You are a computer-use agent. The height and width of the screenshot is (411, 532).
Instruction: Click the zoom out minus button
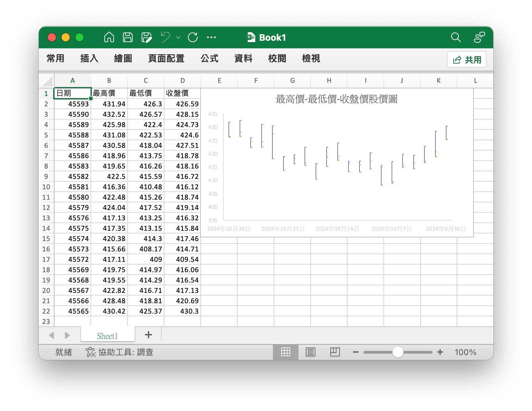356,352
